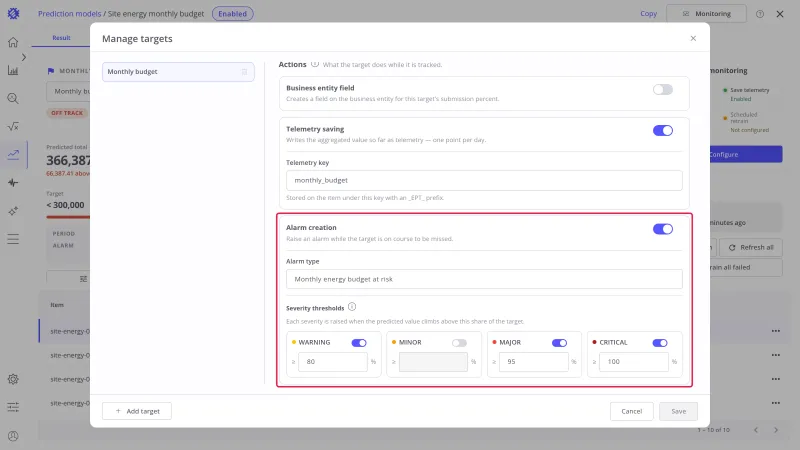Delete the Monthly budget target trash icon

[x=244, y=72]
